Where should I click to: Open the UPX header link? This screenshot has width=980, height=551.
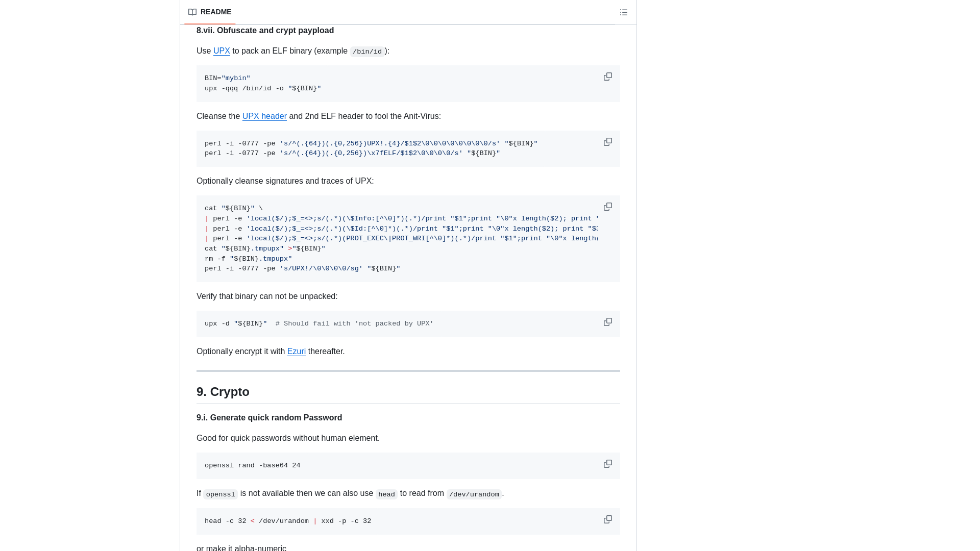pos(264,116)
